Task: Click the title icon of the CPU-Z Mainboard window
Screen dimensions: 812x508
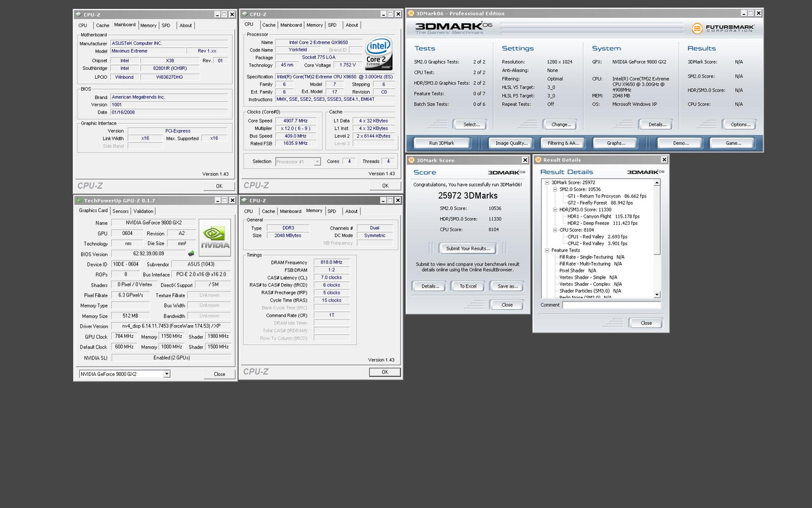Action: click(79, 14)
